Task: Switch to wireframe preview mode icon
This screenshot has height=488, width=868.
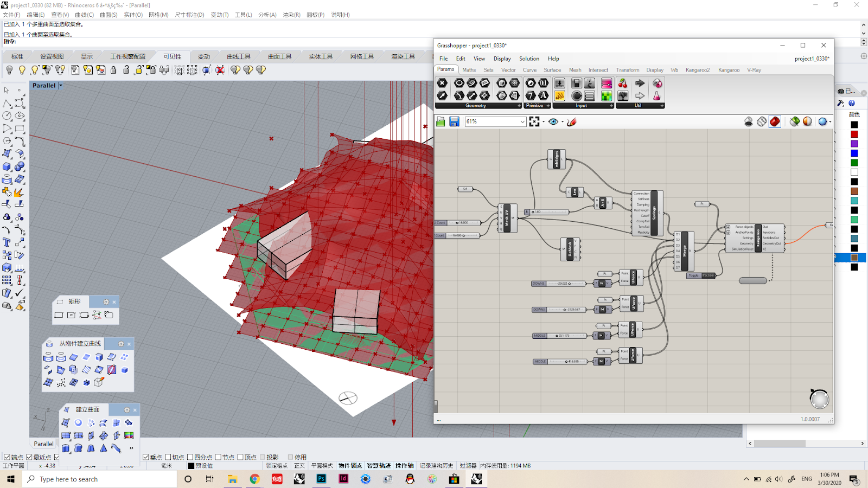Action: 761,121
